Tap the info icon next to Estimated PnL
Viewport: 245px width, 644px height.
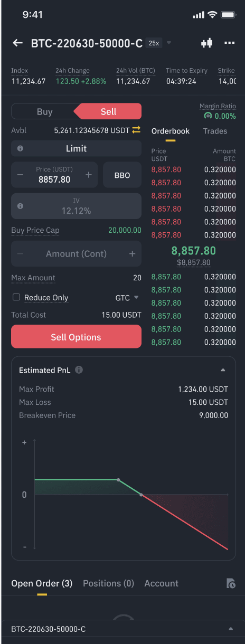point(79,370)
